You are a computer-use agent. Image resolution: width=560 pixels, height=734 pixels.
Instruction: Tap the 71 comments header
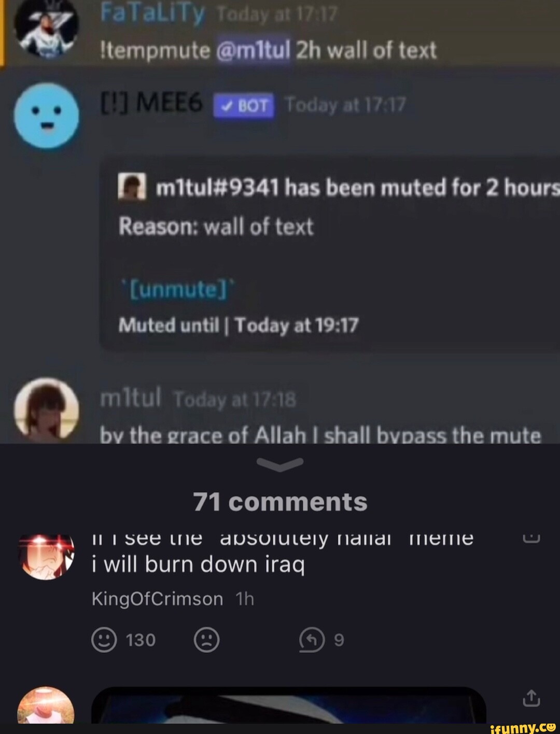click(280, 502)
